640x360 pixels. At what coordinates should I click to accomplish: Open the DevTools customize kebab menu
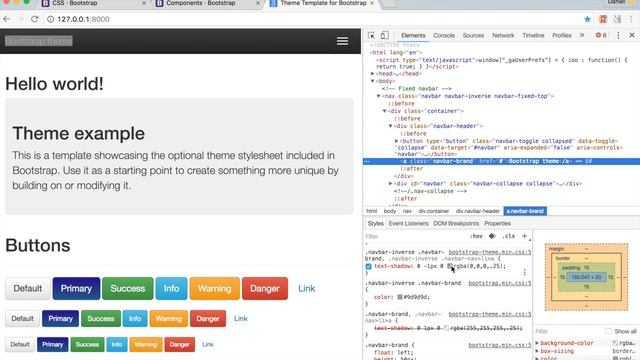point(618,36)
